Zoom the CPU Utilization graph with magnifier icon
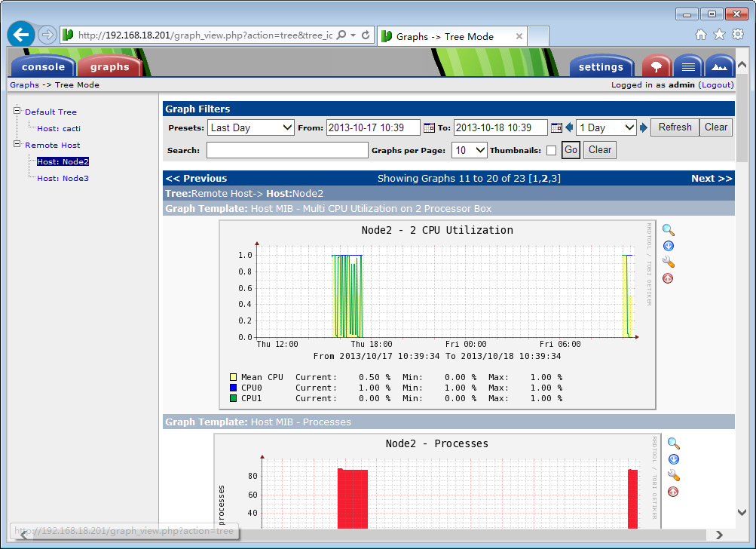 coord(669,230)
